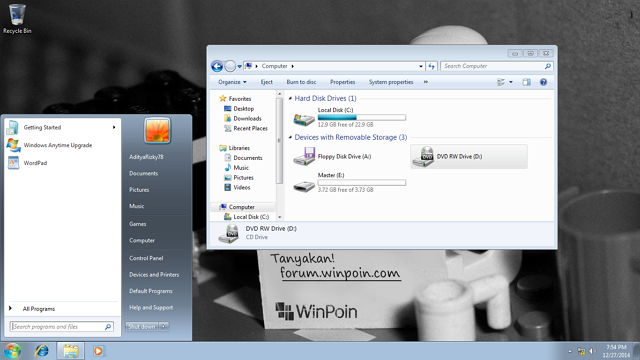This screenshot has height=360, width=640.
Task: Select Master (E:) removable drive icon
Action: tap(304, 186)
